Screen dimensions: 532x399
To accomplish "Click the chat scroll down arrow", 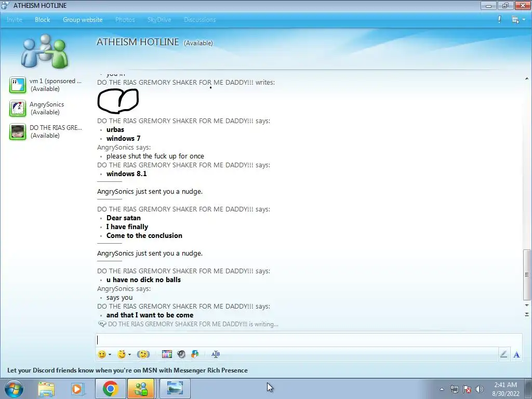I will tap(527, 305).
